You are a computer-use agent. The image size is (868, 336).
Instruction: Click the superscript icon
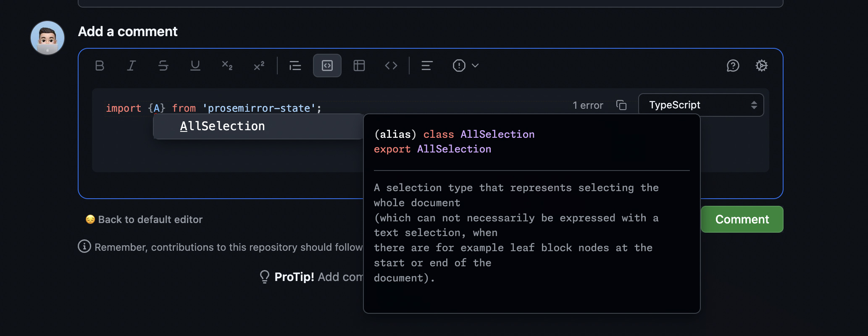tap(259, 66)
